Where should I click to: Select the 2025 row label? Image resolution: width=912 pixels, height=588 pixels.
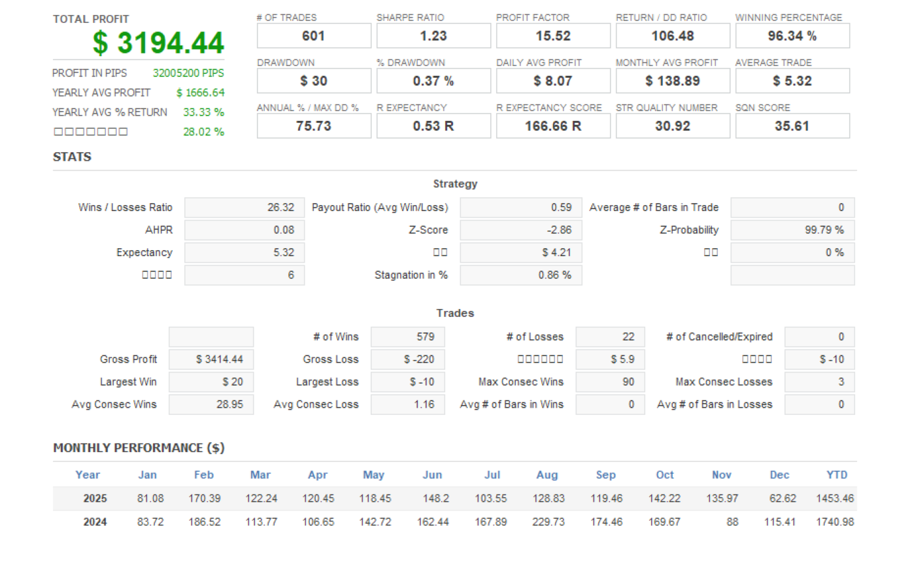pos(95,498)
